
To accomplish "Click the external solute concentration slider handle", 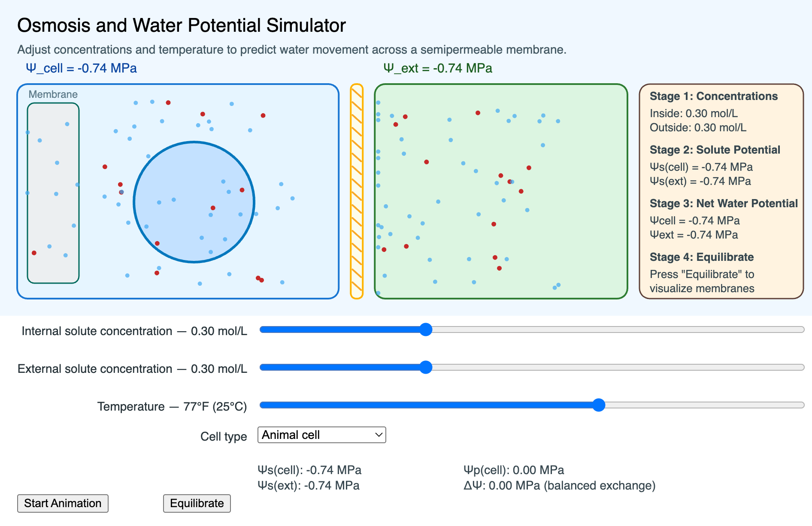I will (x=425, y=367).
